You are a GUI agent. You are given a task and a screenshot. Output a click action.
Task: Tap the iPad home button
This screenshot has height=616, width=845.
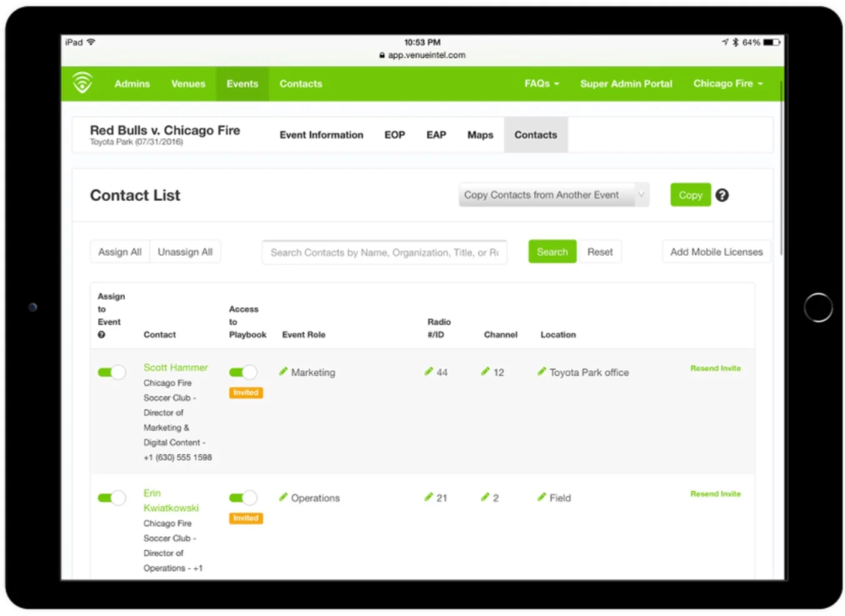[x=818, y=307]
